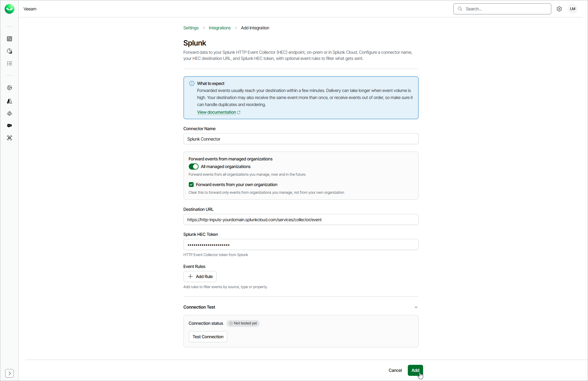The height and width of the screenshot is (381, 588).
Task: Uncheck Forward events from your own organization
Action: (191, 185)
